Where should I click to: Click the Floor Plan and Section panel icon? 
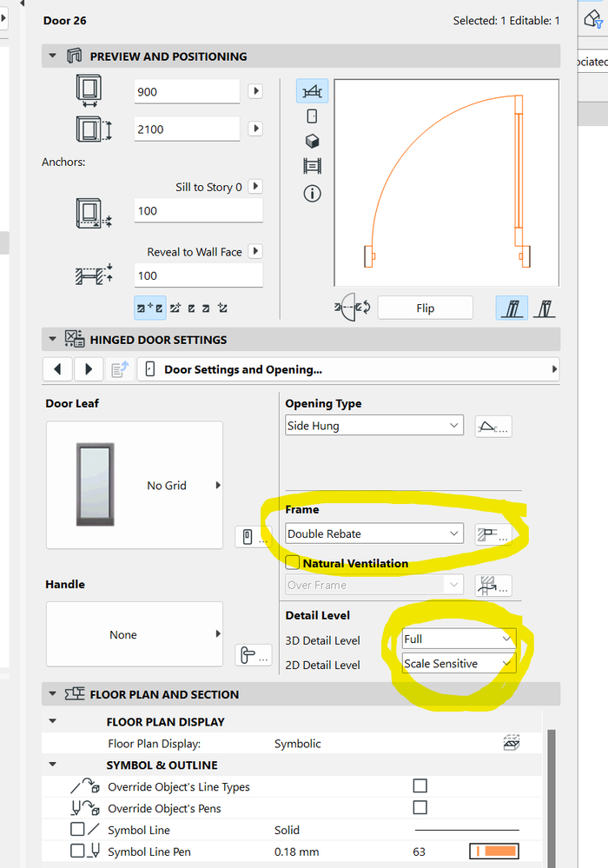pos(75,693)
